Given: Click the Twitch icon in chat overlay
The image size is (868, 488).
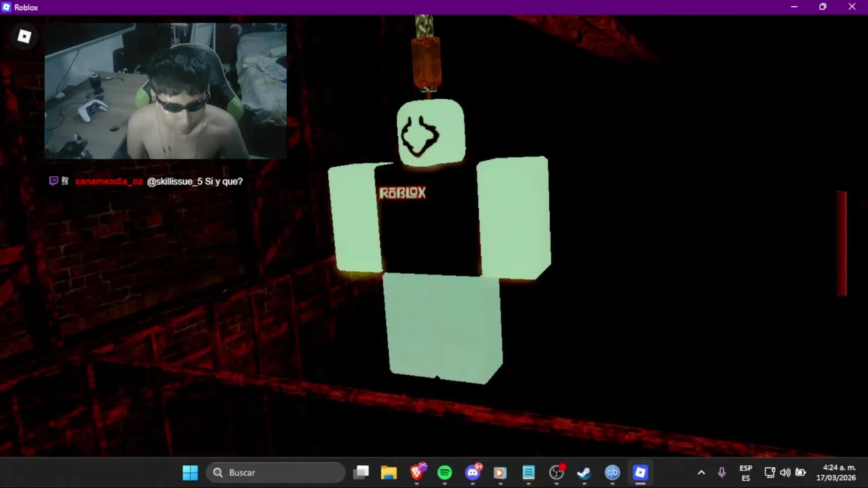Looking at the screenshot, I should pos(54,181).
